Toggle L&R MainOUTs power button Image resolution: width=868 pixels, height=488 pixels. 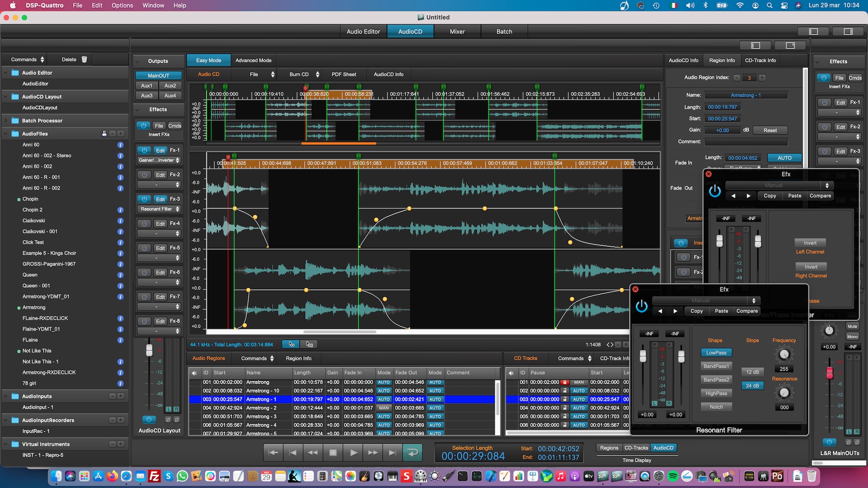pyautogui.click(x=829, y=442)
